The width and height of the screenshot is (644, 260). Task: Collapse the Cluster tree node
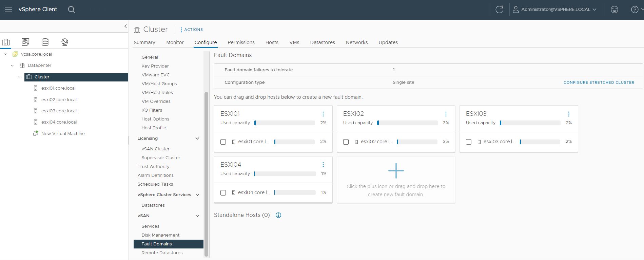pos(19,77)
